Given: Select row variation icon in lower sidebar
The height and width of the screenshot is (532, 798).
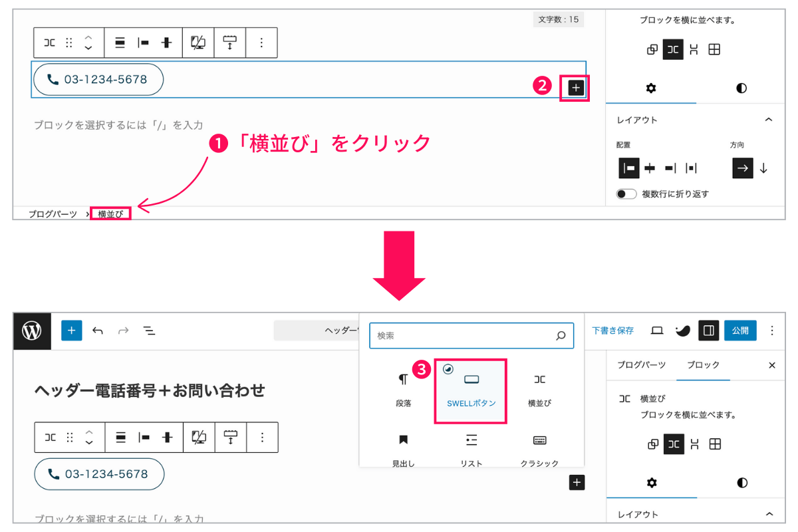Looking at the screenshot, I should (674, 444).
